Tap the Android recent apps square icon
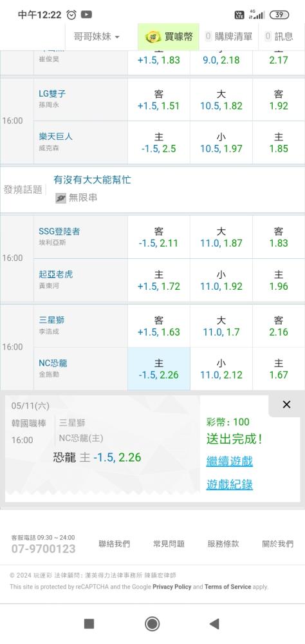This screenshot has height=644, width=305. (89, 624)
